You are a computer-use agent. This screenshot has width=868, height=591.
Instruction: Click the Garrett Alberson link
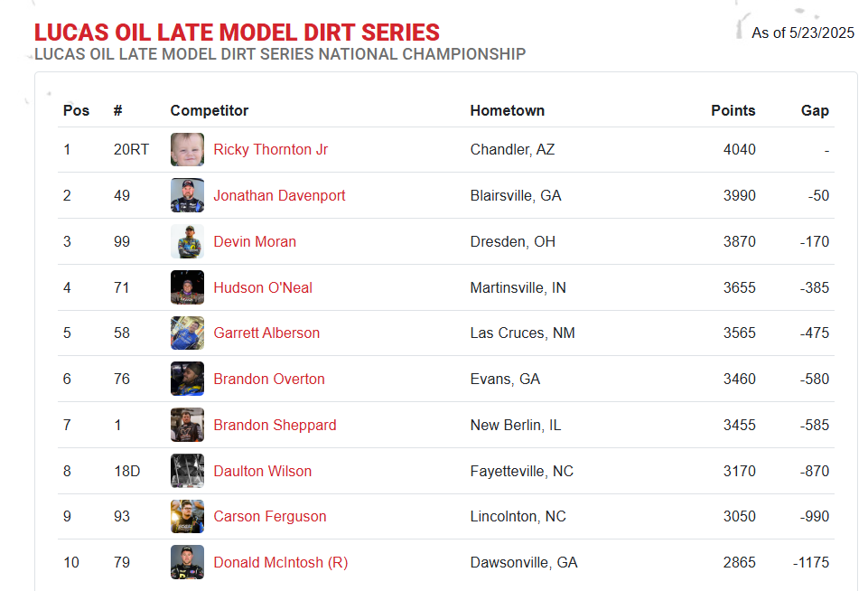click(x=266, y=333)
